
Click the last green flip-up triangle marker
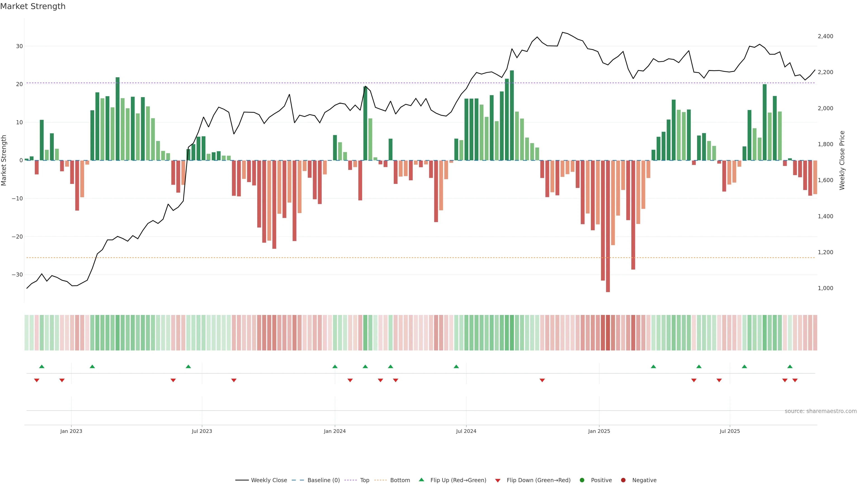point(790,366)
